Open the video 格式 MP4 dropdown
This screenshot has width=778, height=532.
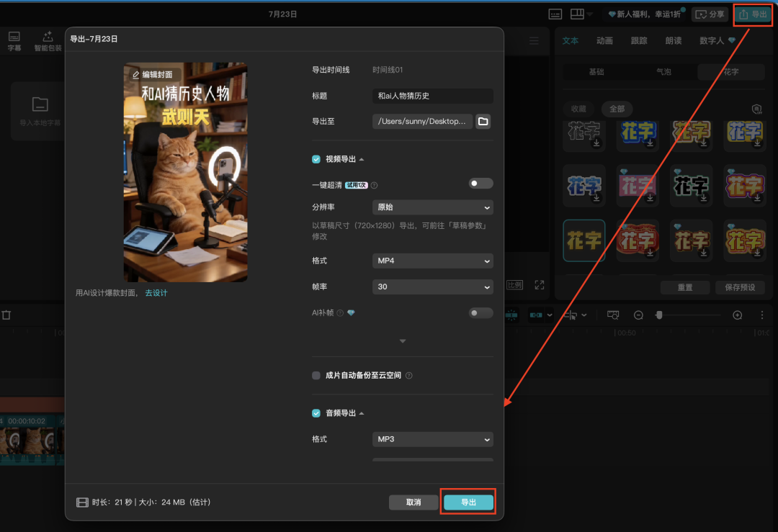[433, 261]
